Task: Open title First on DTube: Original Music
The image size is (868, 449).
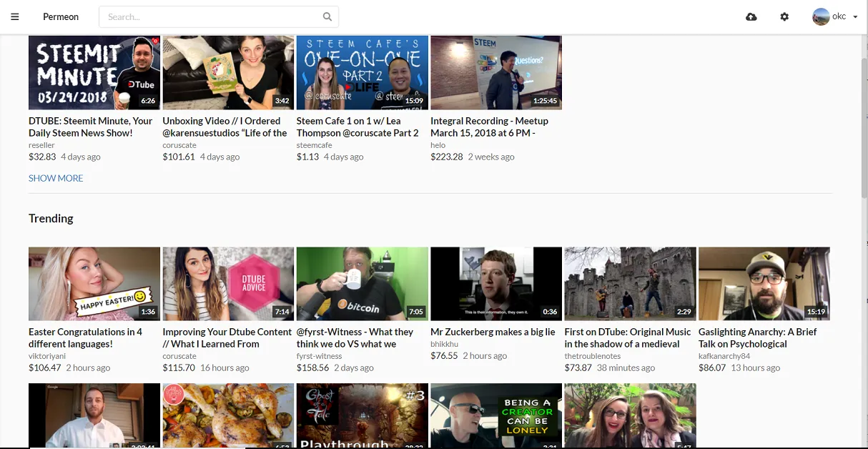Action: [x=628, y=337]
